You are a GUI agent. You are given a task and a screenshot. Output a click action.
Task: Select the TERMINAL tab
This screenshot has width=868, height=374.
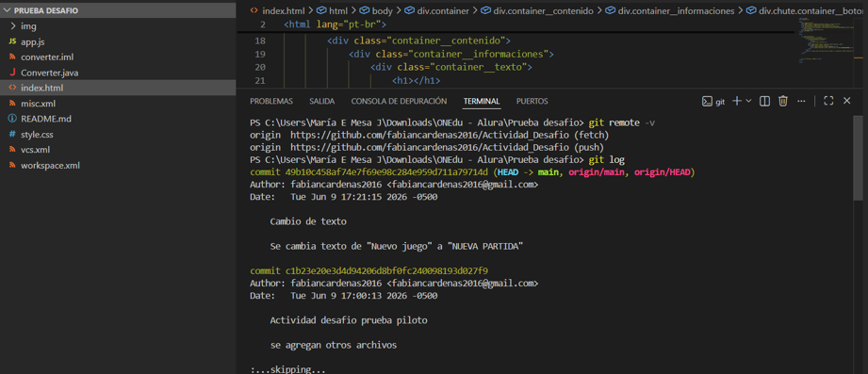(x=482, y=101)
